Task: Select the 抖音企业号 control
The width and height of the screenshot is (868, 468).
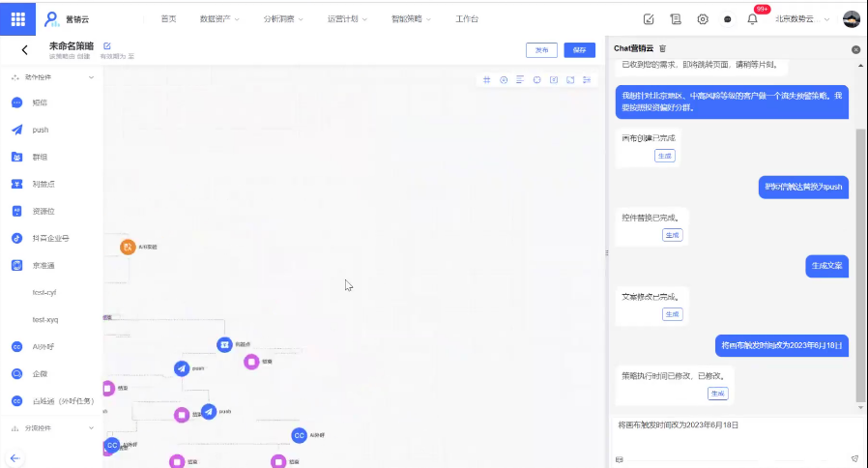Action: pyautogui.click(x=51, y=238)
